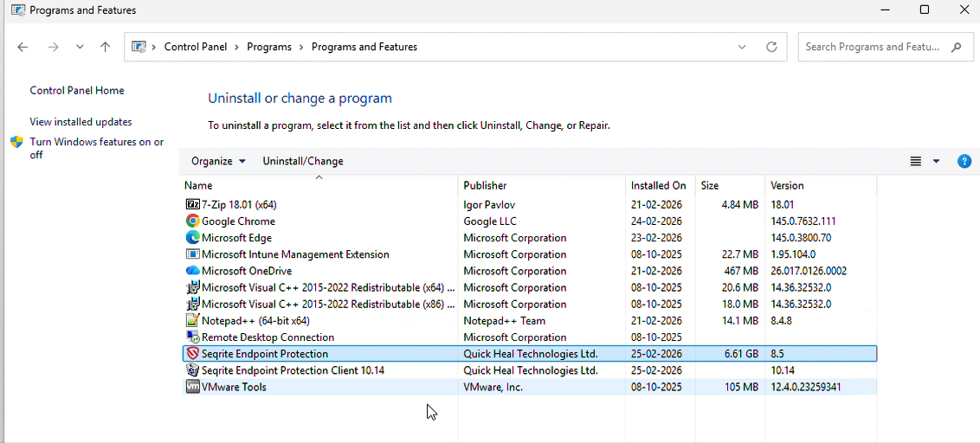The width and height of the screenshot is (980, 443).
Task: Click the VMware Tools icon
Action: [192, 387]
